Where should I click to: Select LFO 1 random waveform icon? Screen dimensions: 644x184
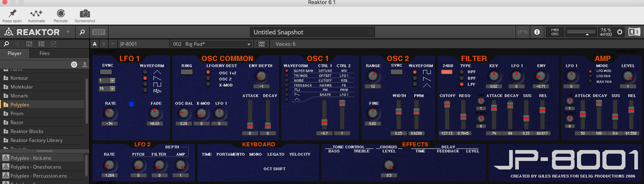pos(157,91)
